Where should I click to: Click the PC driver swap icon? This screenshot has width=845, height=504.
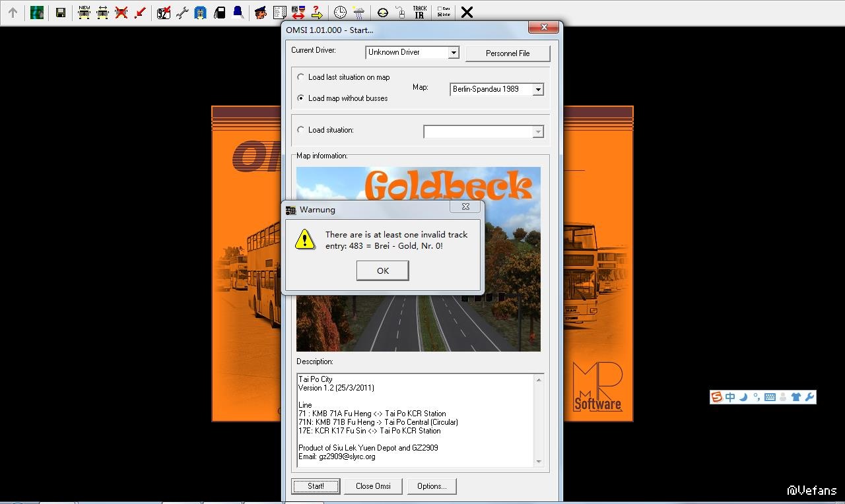point(298,13)
